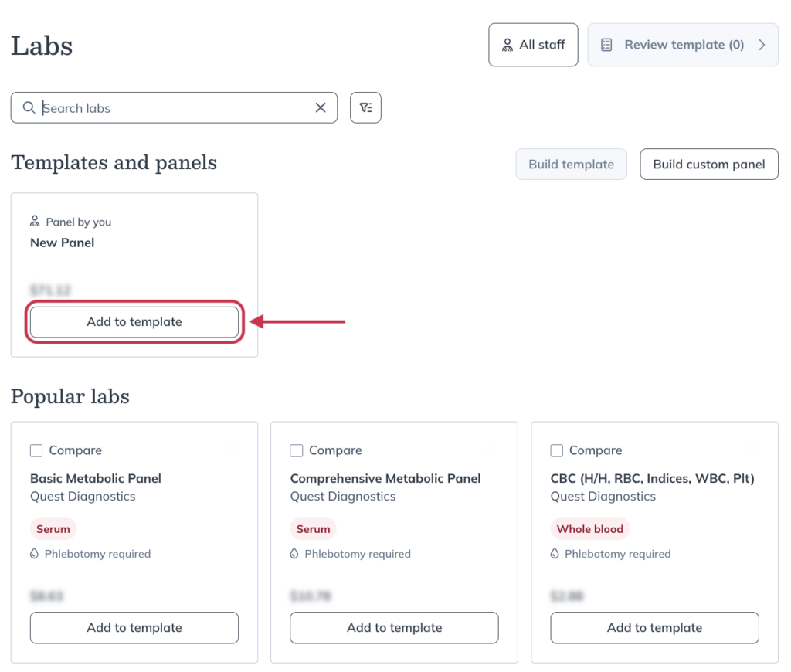Click Quest Diagnostics under CBC card
This screenshot has height=672, width=791.
coord(603,497)
